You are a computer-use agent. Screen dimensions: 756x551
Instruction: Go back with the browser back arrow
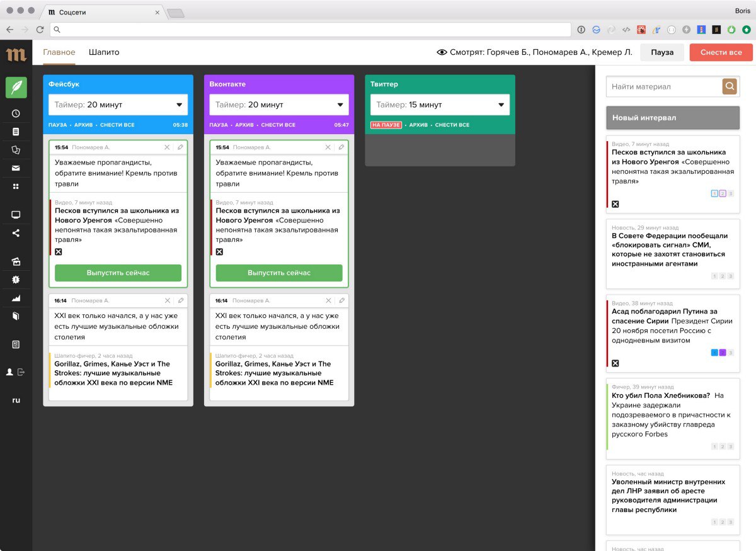10,30
